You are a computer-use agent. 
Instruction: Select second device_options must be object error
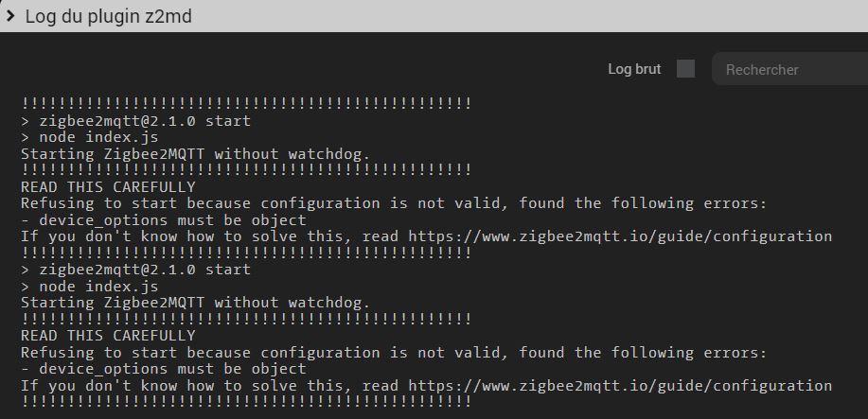164,369
